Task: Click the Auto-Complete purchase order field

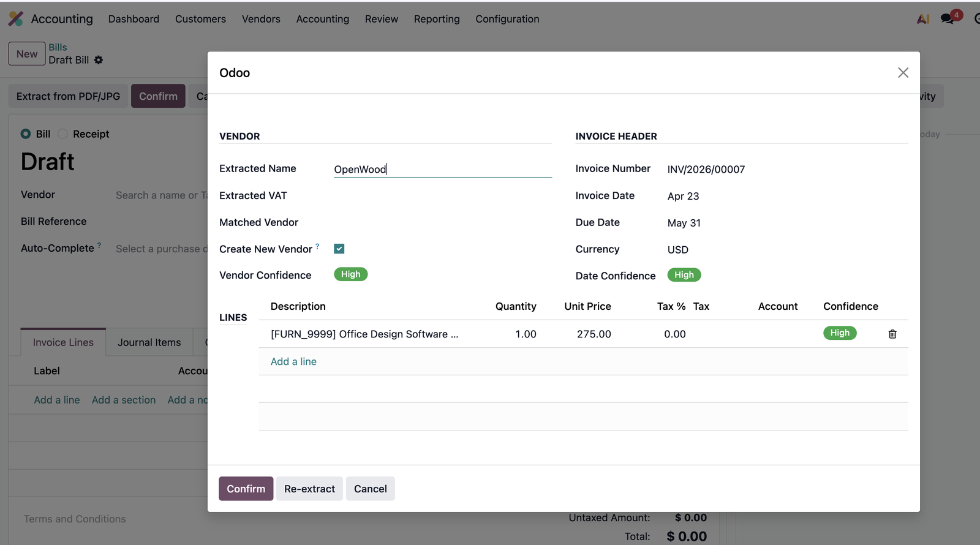Action: pyautogui.click(x=162, y=249)
